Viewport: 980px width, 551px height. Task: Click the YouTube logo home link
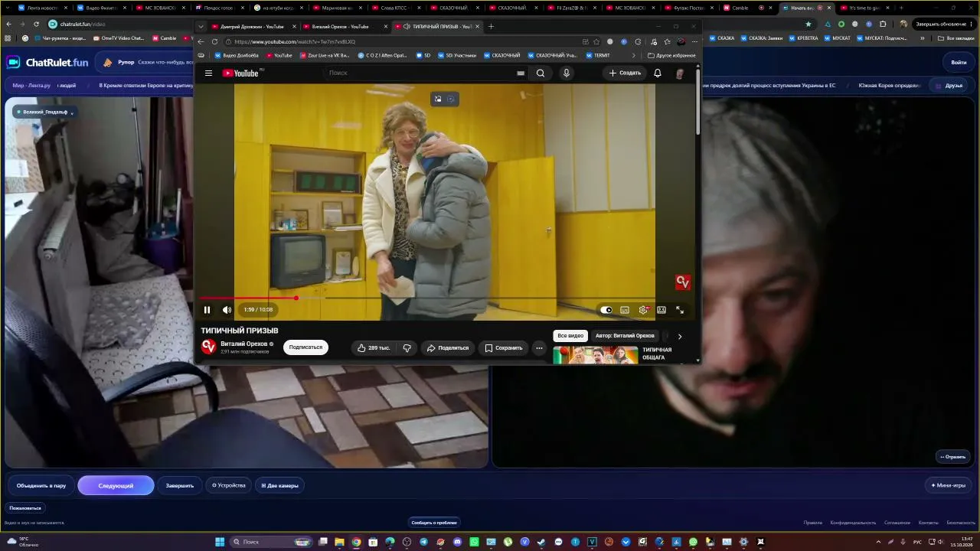tap(241, 73)
